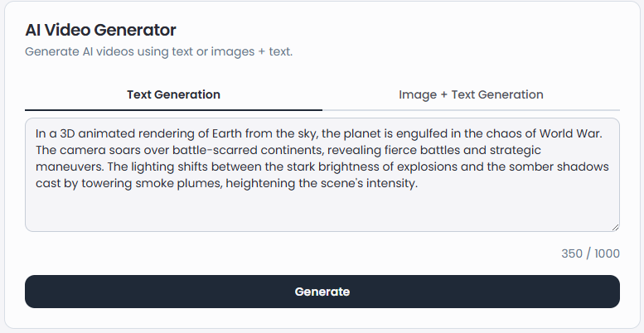
Task: Click the text area resize handle
Action: tap(615, 226)
